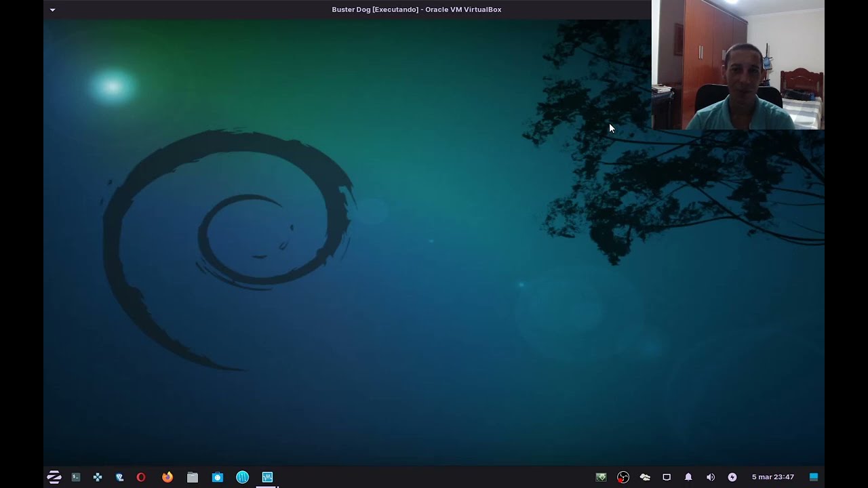This screenshot has height=488, width=868.
Task: Click the green download tray icon
Action: point(601,477)
